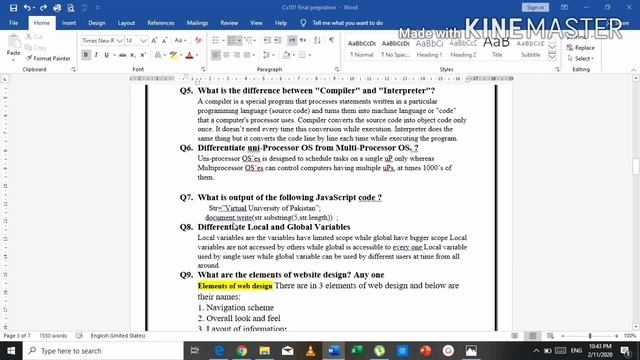Click the Windows search box Type here to search
This screenshot has width=640, height=360.
[103, 351]
